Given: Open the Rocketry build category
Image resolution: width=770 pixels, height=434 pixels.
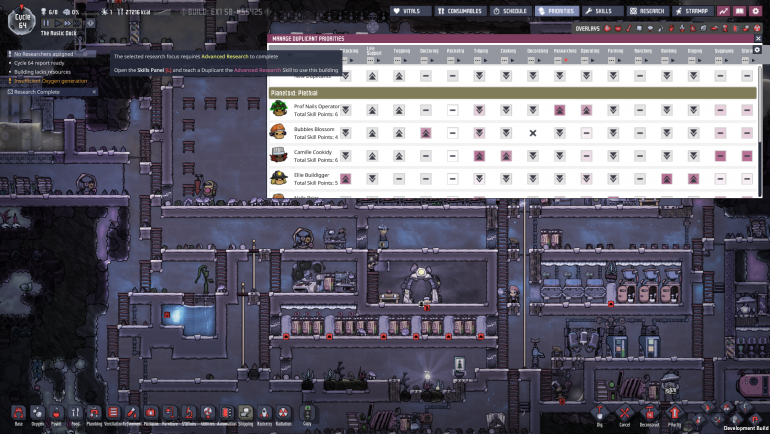Looking at the screenshot, I should (x=264, y=413).
